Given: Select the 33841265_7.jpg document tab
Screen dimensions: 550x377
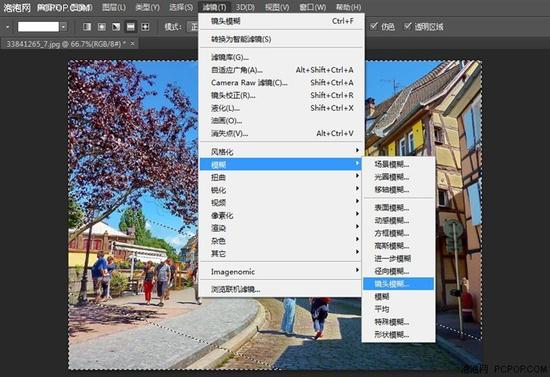Looking at the screenshot, I should [66, 44].
